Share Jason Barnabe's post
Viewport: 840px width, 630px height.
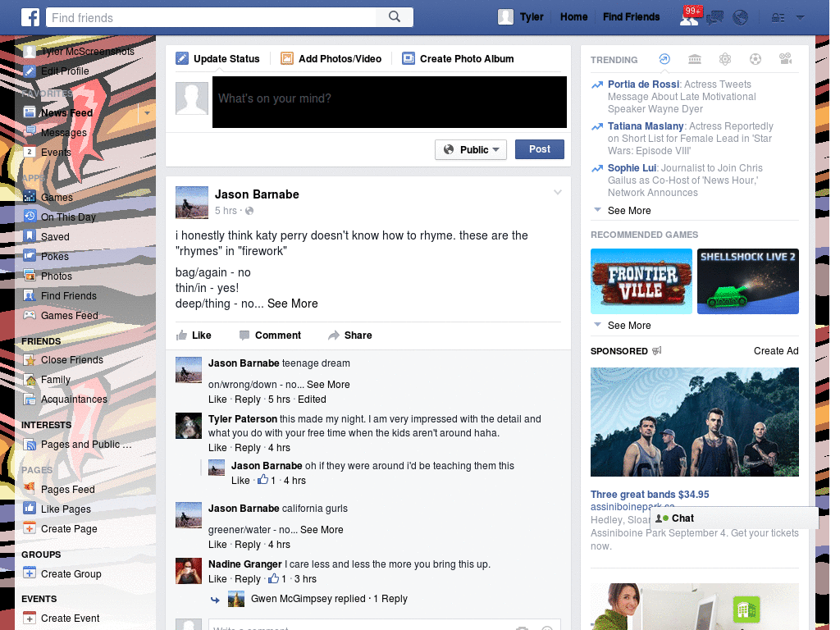(349, 336)
